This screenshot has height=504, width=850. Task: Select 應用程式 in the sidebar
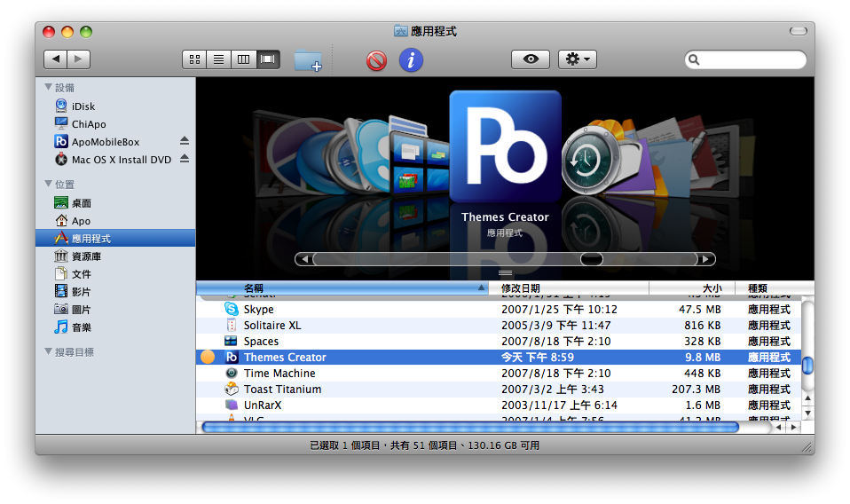tap(115, 239)
